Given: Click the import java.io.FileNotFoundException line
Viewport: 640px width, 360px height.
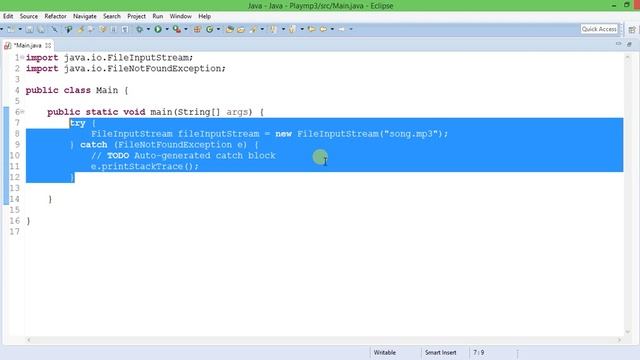Looking at the screenshot, I should click(126, 69).
